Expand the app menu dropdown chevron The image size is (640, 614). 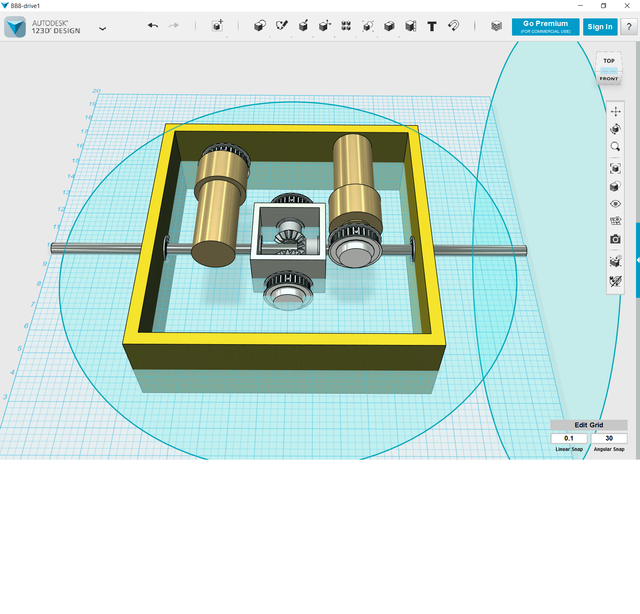pos(102,29)
